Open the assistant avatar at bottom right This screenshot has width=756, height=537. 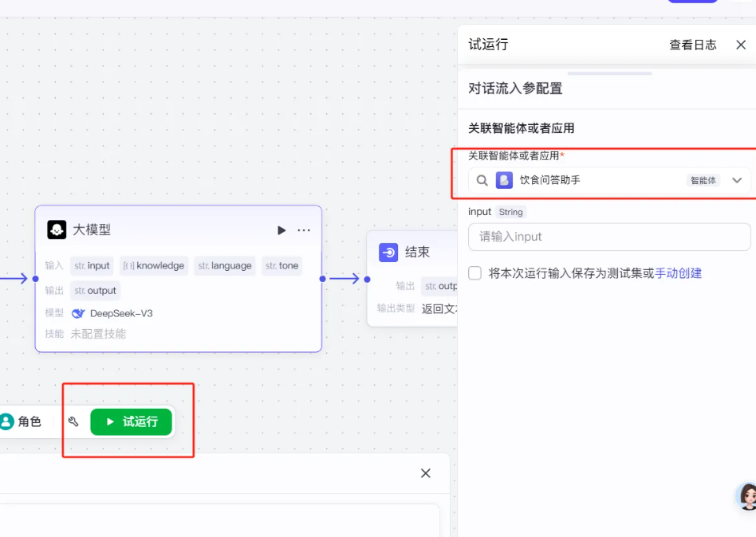point(747,496)
